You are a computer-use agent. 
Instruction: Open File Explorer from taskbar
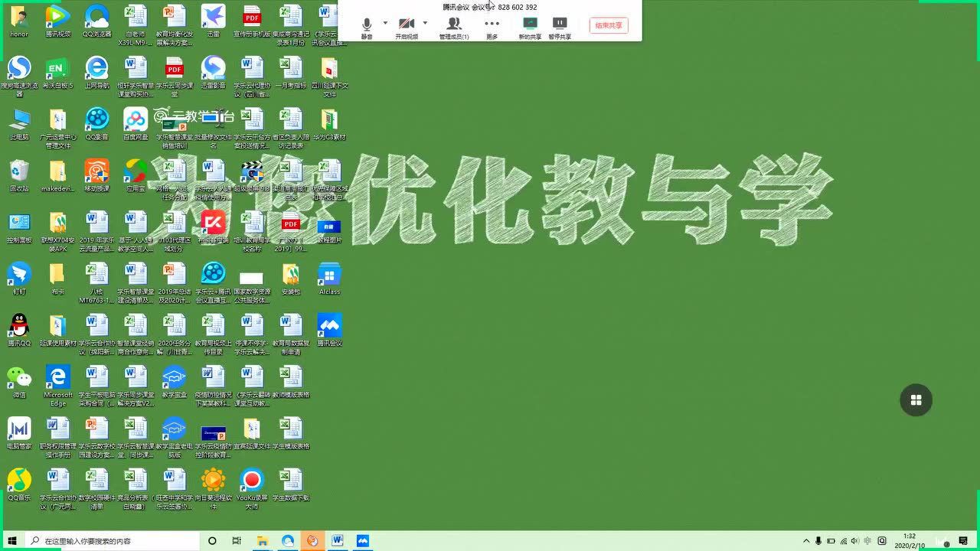262,540
